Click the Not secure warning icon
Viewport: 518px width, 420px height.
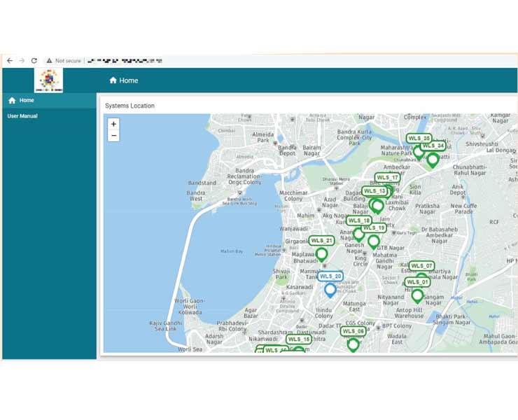click(49, 61)
